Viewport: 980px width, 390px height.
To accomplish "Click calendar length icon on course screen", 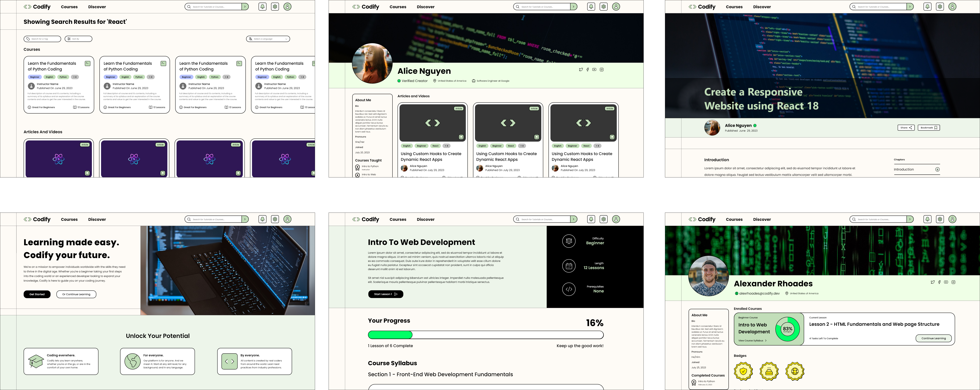I will coord(569,265).
